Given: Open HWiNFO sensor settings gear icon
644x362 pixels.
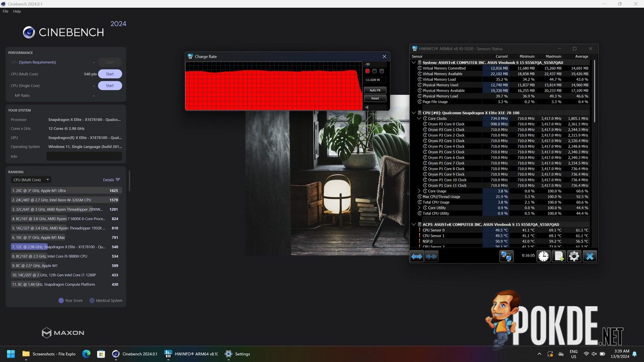Looking at the screenshot, I should tap(574, 256).
